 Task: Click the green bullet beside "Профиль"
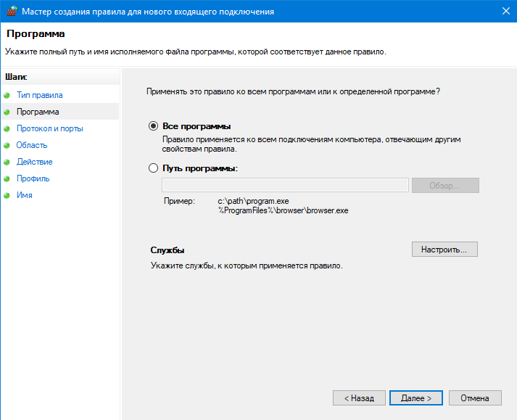pyautogui.click(x=7, y=178)
